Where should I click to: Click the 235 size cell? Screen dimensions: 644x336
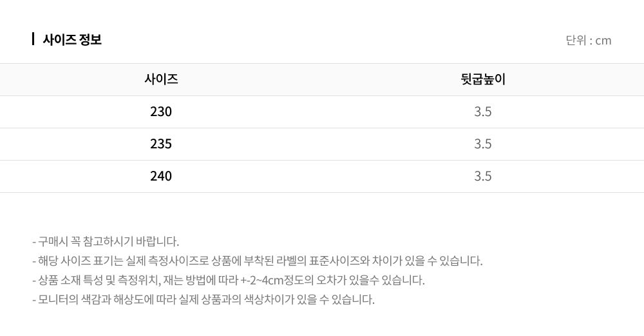point(161,144)
